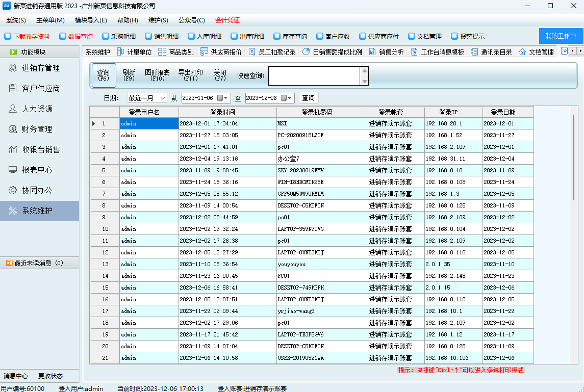Select login time 2023-12-06 16:58:41 cell
The image size is (584, 392).
coord(227,288)
